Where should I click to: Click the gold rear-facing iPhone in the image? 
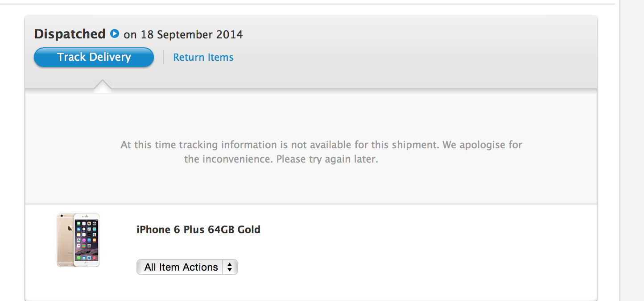[65, 240]
